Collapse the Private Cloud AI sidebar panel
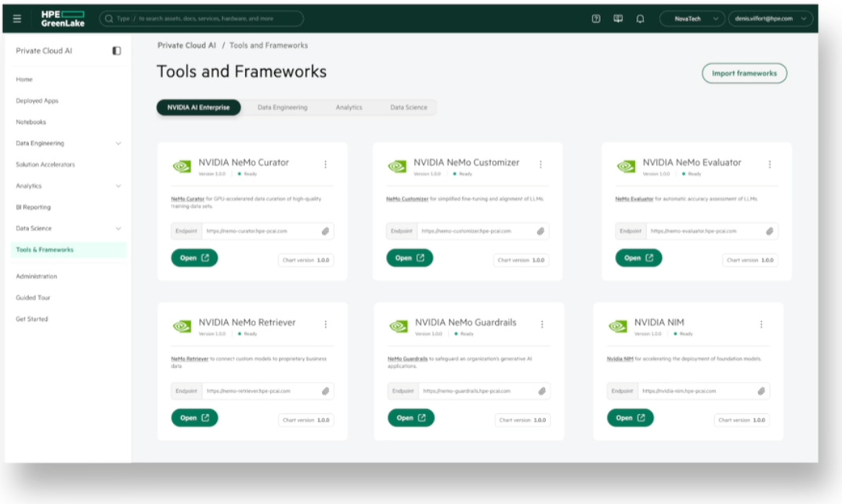The image size is (842, 504). coord(117,51)
